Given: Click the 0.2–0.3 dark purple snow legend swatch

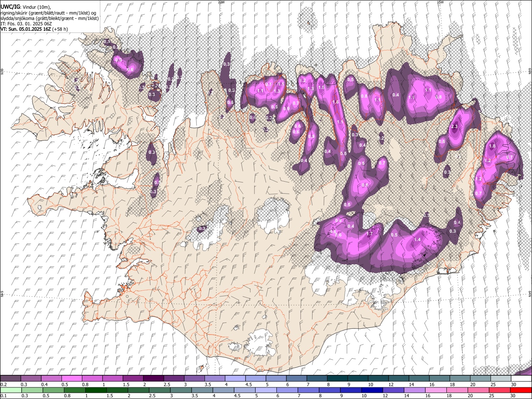Looking at the screenshot, I should [11, 379].
